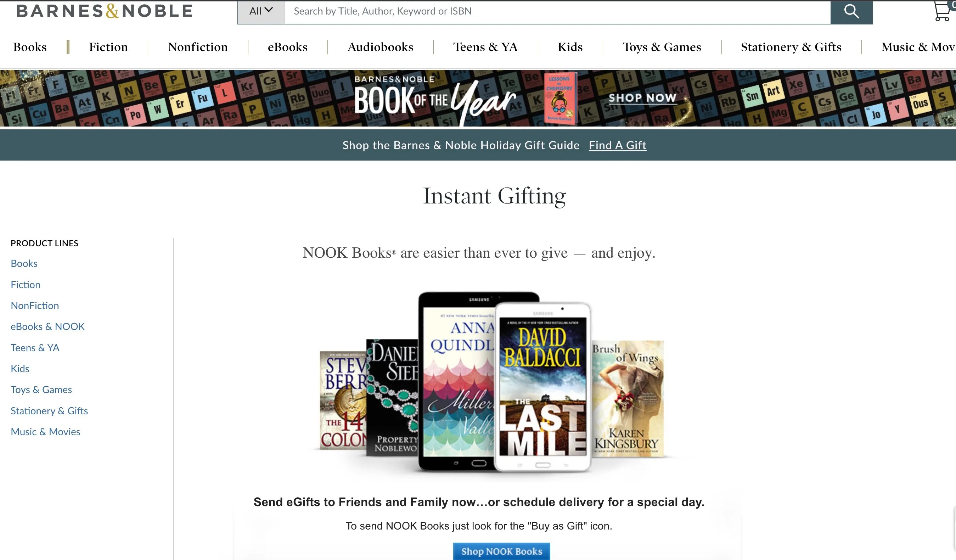The image size is (956, 560).
Task: Select Nonfiction from the navigation bar
Action: click(x=198, y=47)
